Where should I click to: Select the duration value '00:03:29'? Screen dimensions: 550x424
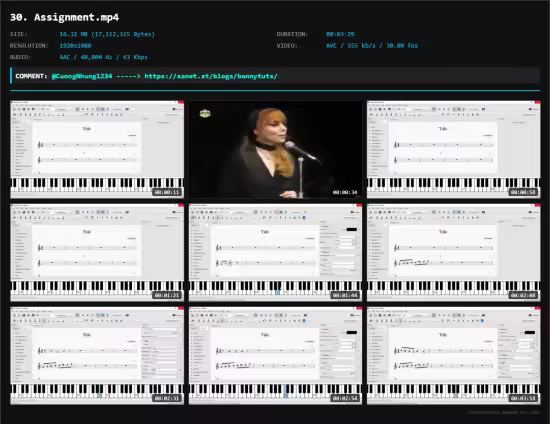[x=340, y=34]
